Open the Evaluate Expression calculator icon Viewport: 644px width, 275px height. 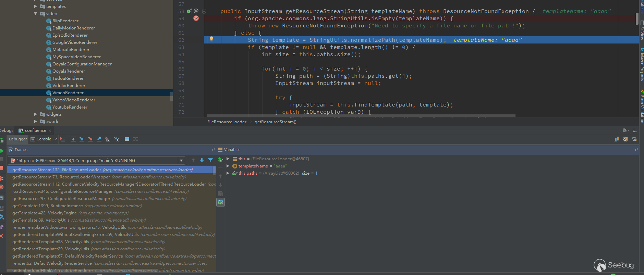pyautogui.click(x=127, y=139)
